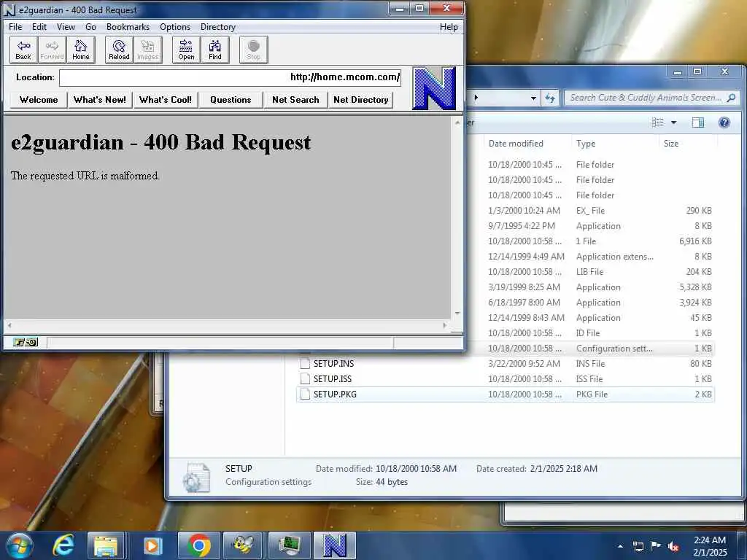Screen dimensions: 747x560
Task: Sort by Date modified column
Action: (527, 144)
